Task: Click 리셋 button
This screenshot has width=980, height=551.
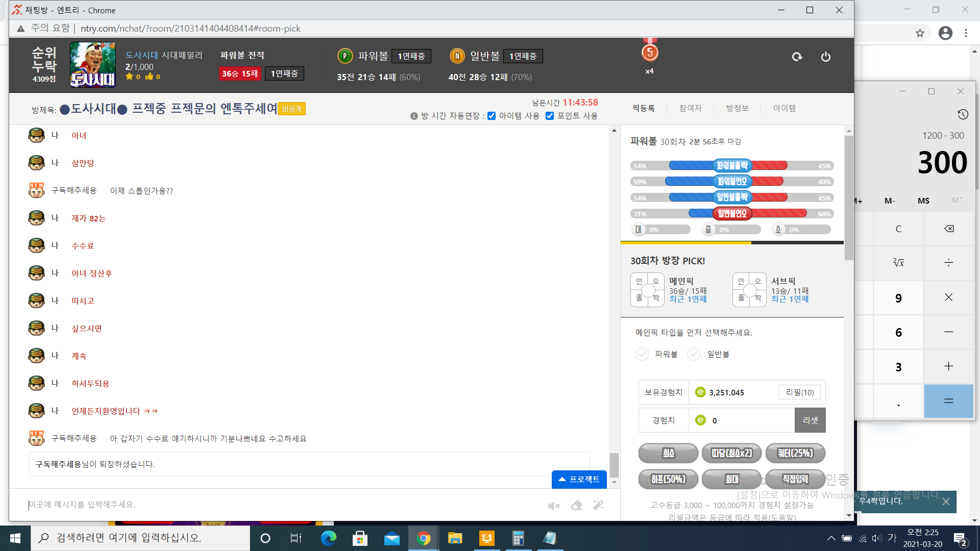Action: click(810, 420)
